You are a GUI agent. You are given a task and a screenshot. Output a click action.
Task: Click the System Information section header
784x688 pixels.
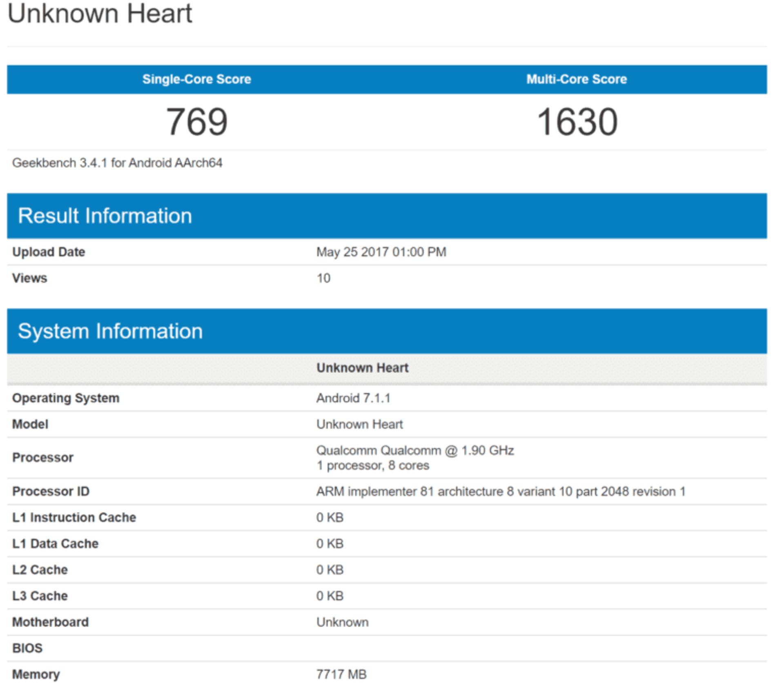point(110,331)
